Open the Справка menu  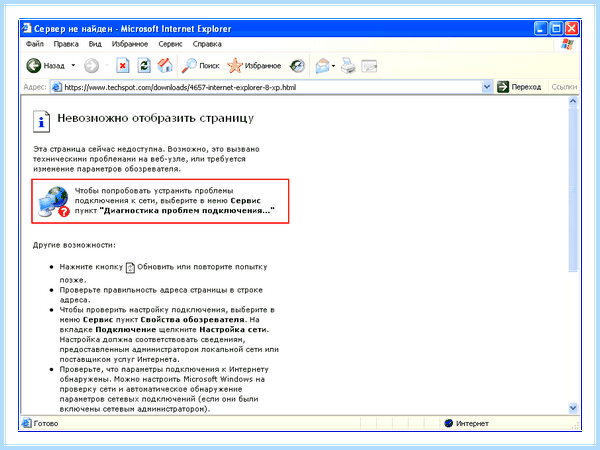[207, 44]
